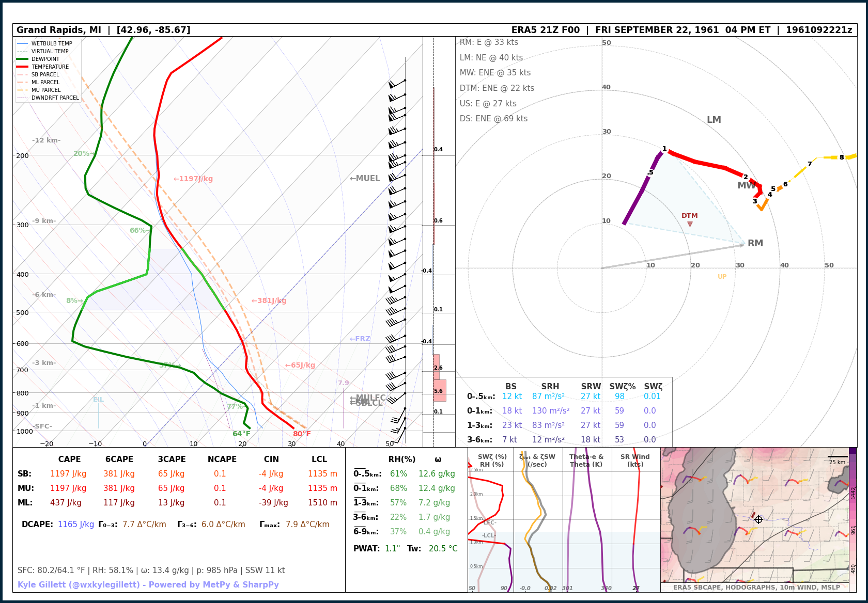Click the MW mean wind marker on hodograph
The image size is (868, 603).
[x=746, y=185]
